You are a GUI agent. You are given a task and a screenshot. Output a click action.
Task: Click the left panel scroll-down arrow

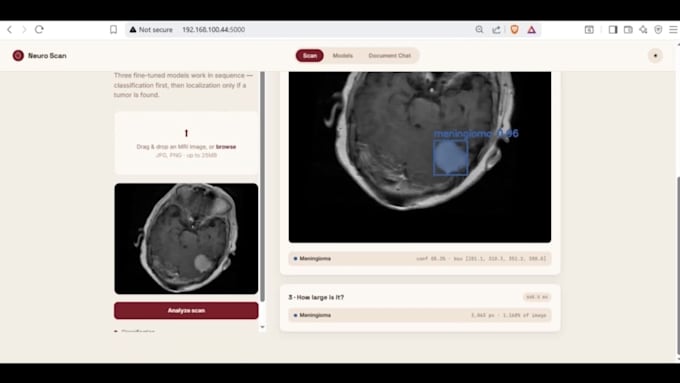tap(262, 327)
